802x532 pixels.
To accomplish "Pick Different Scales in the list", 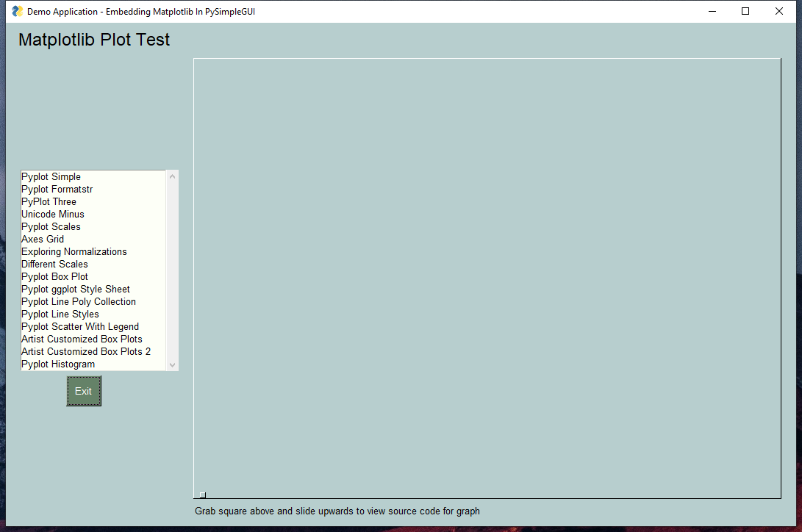I will (x=54, y=265).
